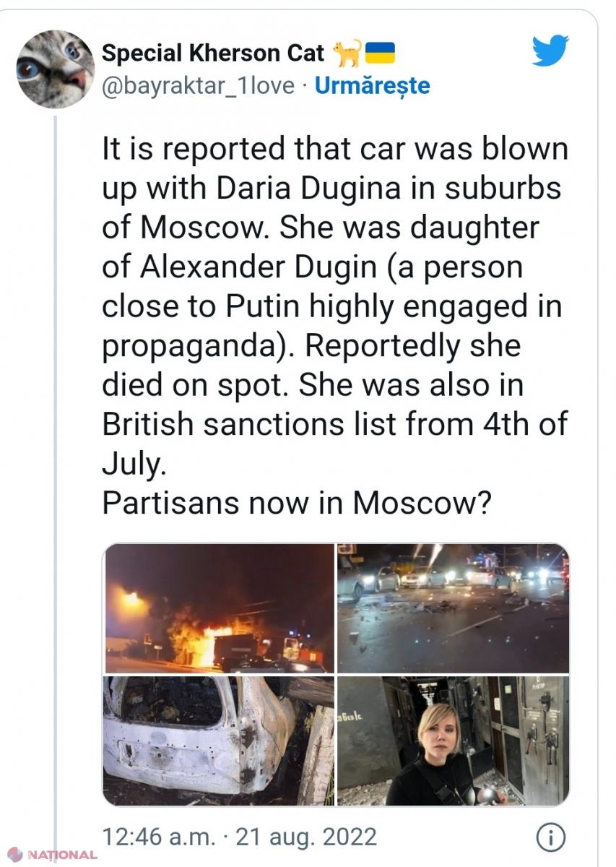The image size is (616, 867).
Task: Open the @bayraktar_1love handle
Action: point(198,86)
